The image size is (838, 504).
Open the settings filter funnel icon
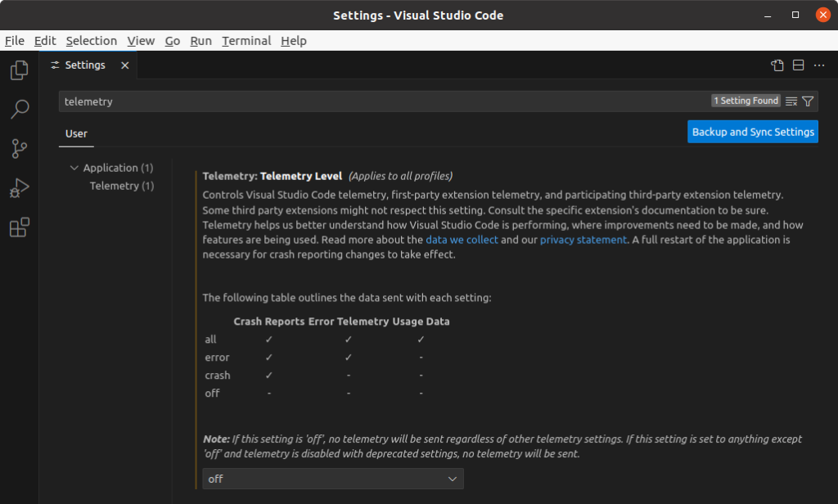tap(808, 101)
